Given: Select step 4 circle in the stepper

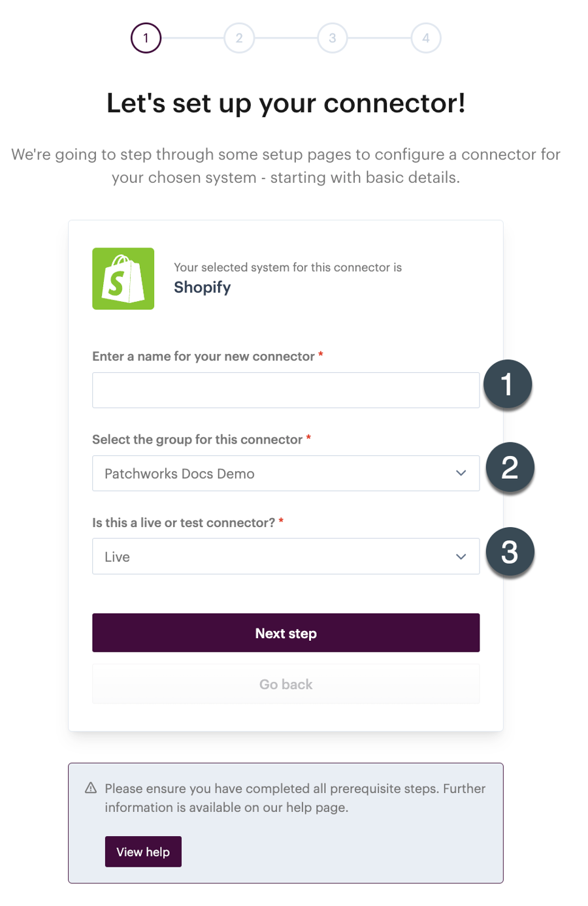Looking at the screenshot, I should click(426, 38).
